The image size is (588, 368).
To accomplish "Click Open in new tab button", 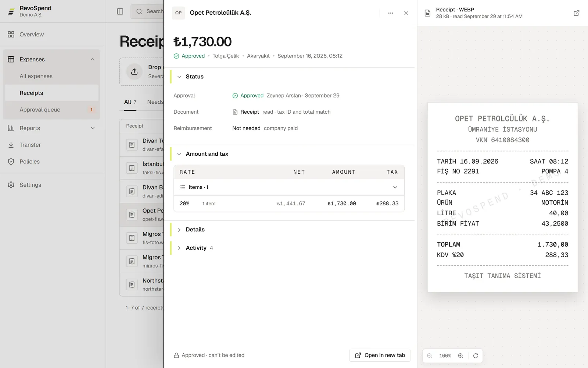I will click(x=380, y=355).
